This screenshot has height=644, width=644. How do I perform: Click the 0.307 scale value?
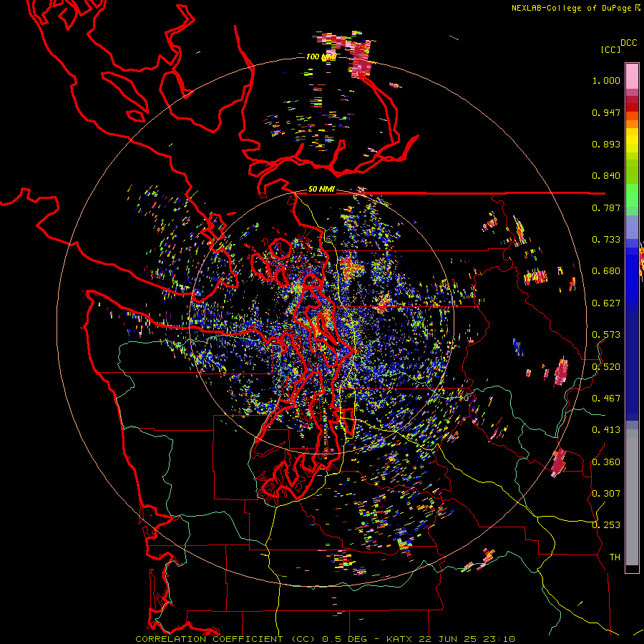(606, 493)
